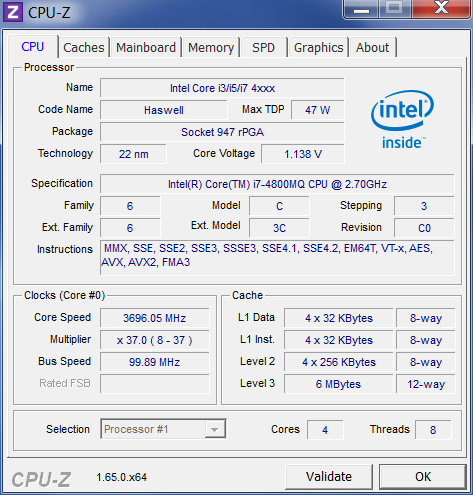Image resolution: width=473 pixels, height=495 pixels.
Task: Click the CPU-Z purple Z title icon
Action: pos(13,12)
